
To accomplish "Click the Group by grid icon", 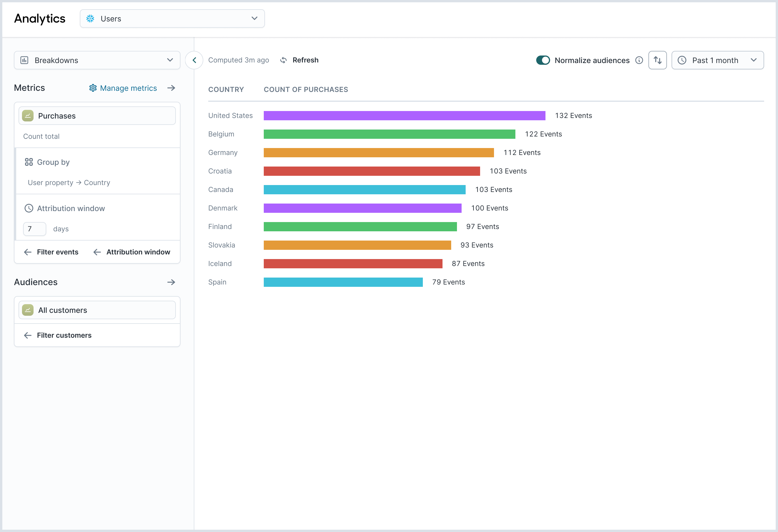I will pyautogui.click(x=29, y=162).
